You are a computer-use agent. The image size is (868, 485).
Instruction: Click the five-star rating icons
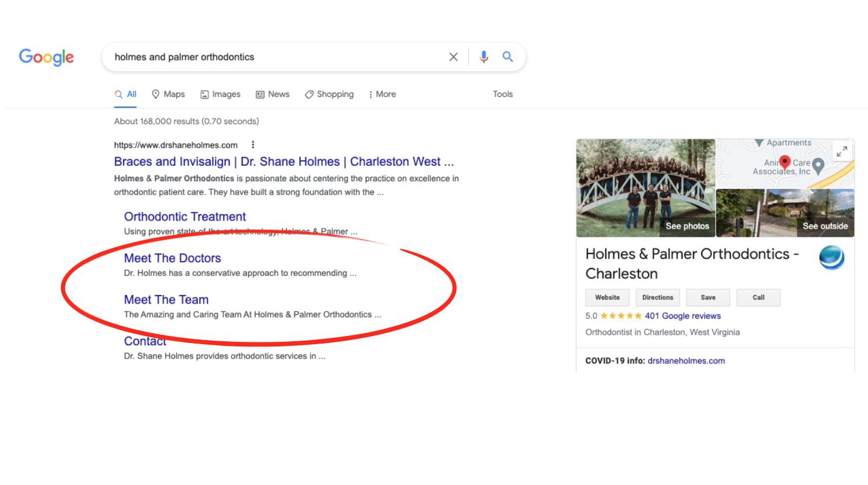621,316
